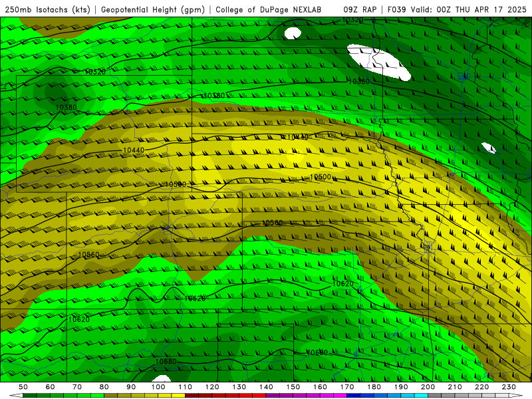The width and height of the screenshot is (532, 399).
Task: Click the 60 value on the color scale
Action: pyautogui.click(x=50, y=387)
